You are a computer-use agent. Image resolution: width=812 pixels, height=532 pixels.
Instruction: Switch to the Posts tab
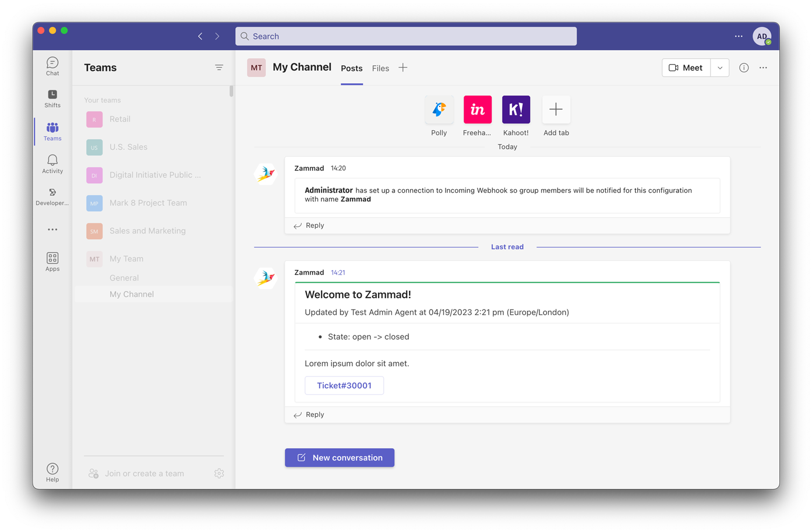352,69
